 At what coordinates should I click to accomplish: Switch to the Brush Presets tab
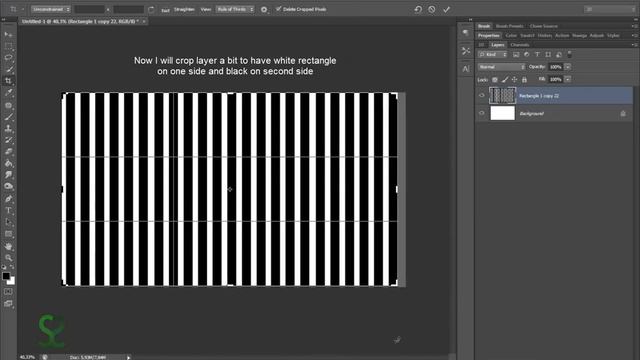pos(509,26)
